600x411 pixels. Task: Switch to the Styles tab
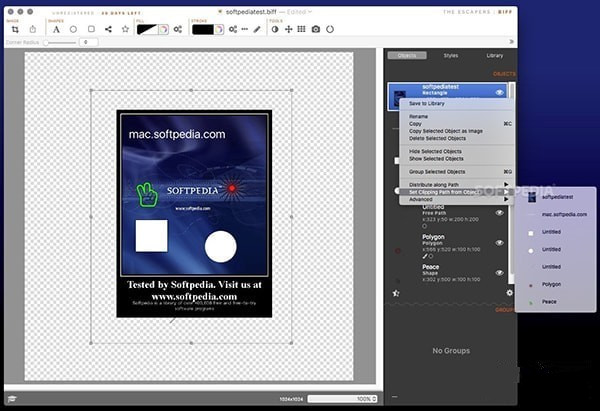pos(451,55)
